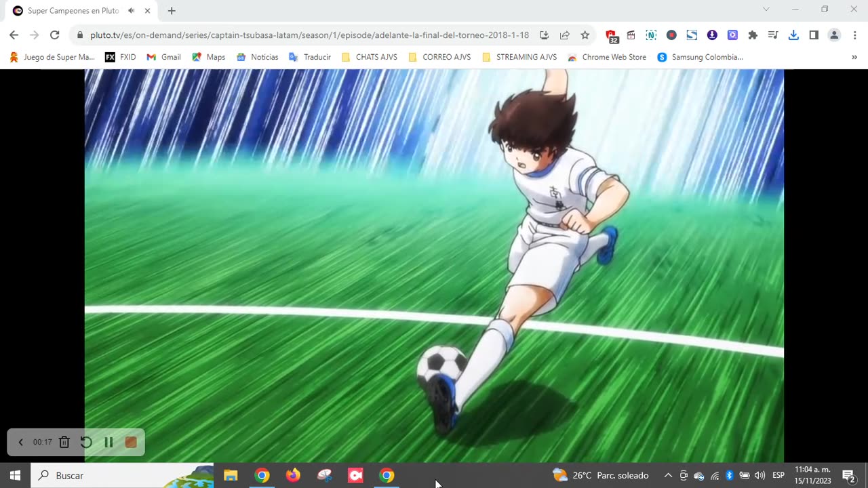This screenshot has width=868, height=488.
Task: Show Chrome downloads
Action: pos(793,35)
